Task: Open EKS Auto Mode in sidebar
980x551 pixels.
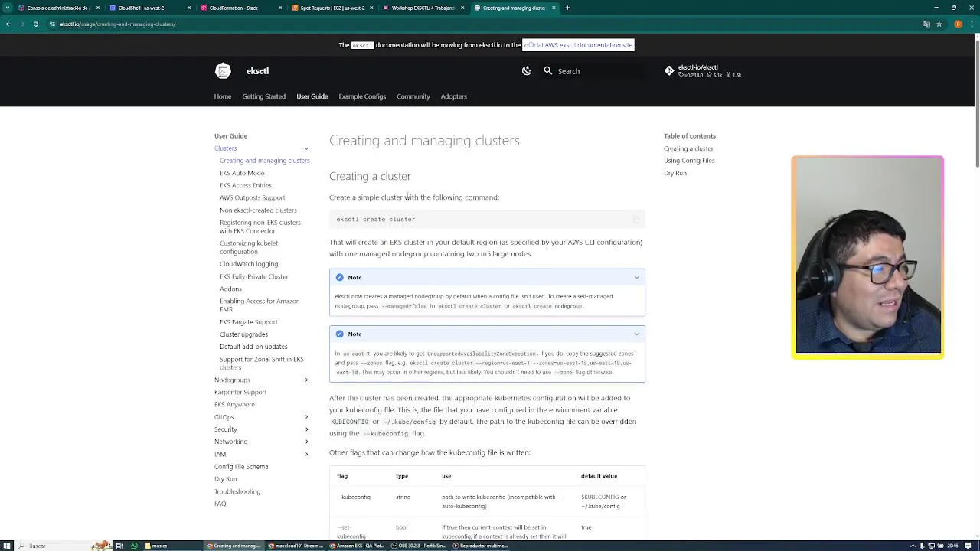Action: pos(242,173)
